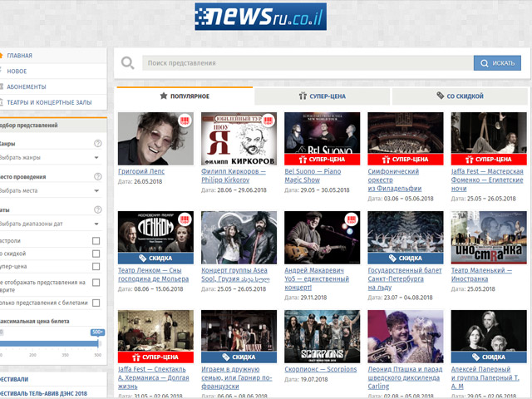
Task: Click help icon beside dates filter
Action: click(98, 211)
